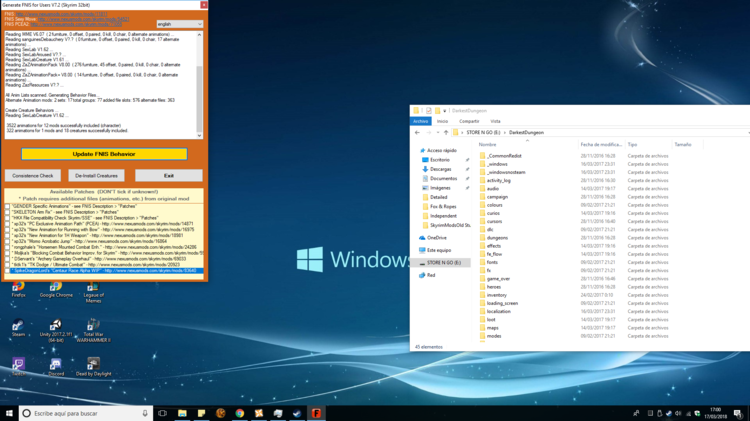Select the activity_log folder icon

pyautogui.click(x=483, y=180)
